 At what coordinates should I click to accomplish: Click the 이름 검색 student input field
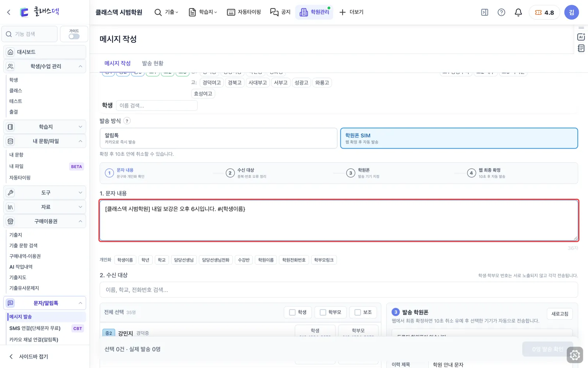(157, 106)
